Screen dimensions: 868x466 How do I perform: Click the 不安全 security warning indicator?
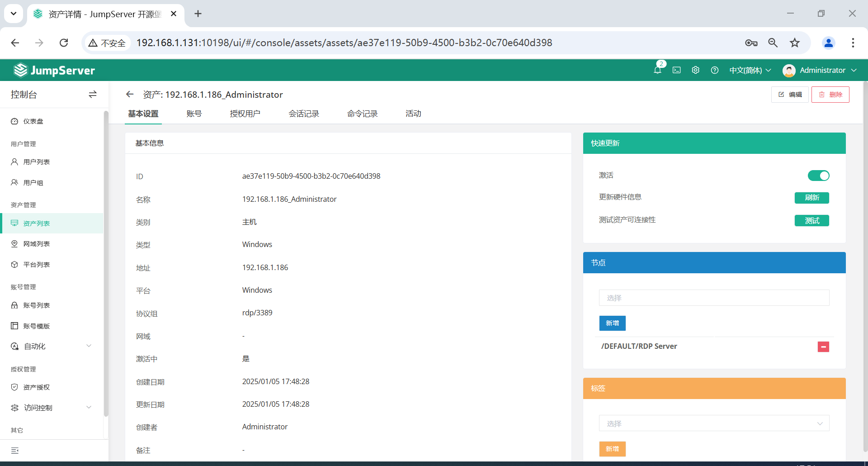[x=107, y=43]
